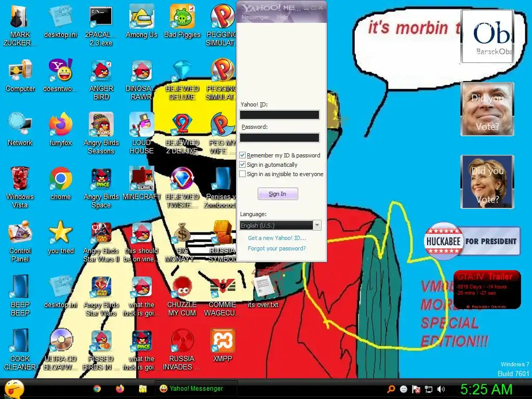The width and height of the screenshot is (532, 399).
Task: Launch Chrome from the taskbar
Action: tap(97, 389)
